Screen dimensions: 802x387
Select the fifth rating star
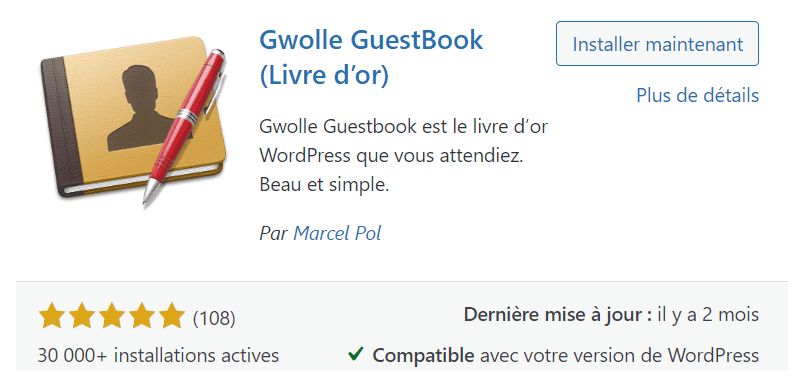(x=172, y=315)
